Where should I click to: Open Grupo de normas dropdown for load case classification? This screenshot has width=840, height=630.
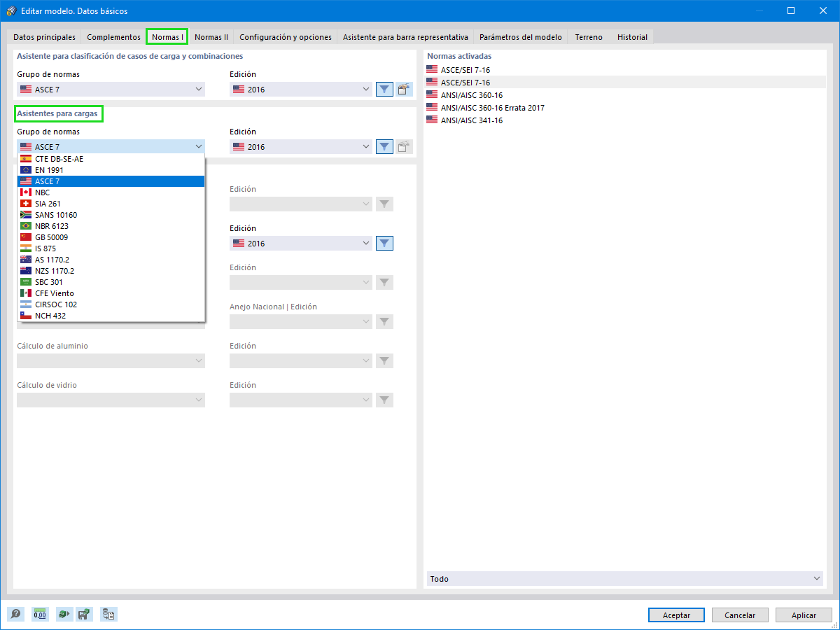[111, 89]
